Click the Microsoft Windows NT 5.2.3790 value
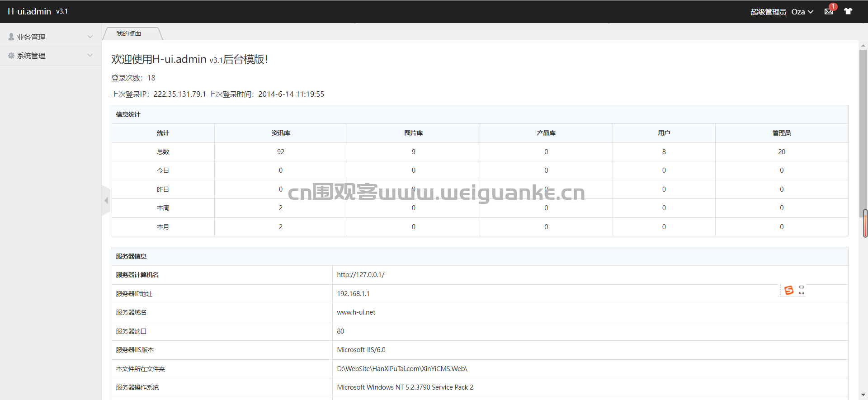868x400 pixels. pos(405,387)
